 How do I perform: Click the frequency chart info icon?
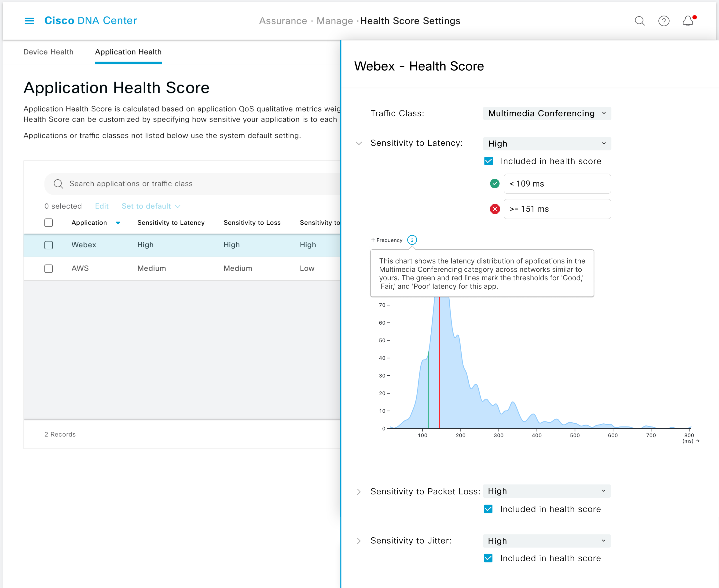(x=412, y=240)
